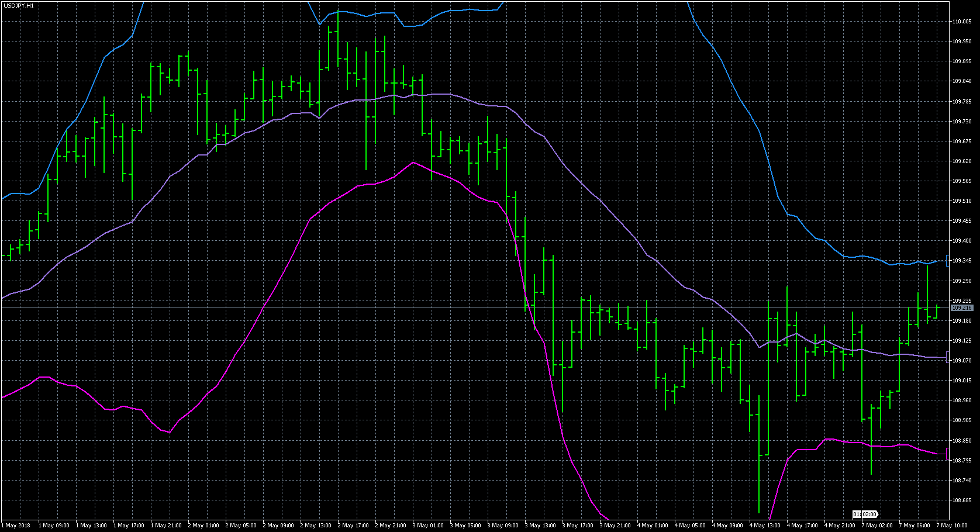This screenshot has height=532, width=980.
Task: Select the 109.180 price axis label
Action: 962,321
